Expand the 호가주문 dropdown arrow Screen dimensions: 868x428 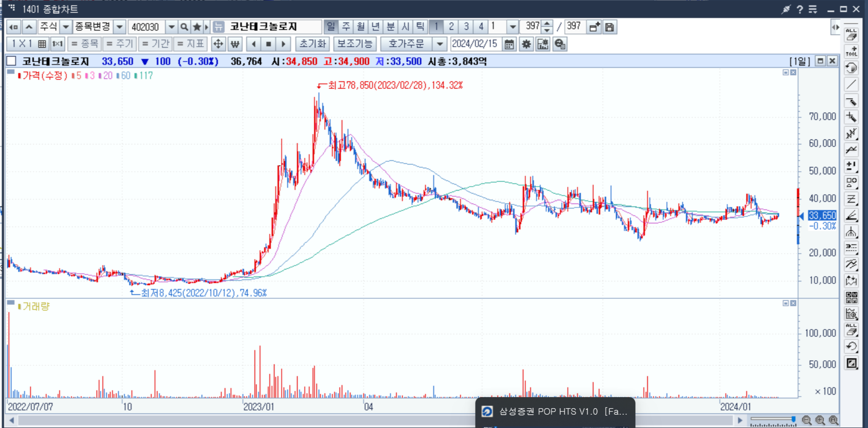coord(440,44)
